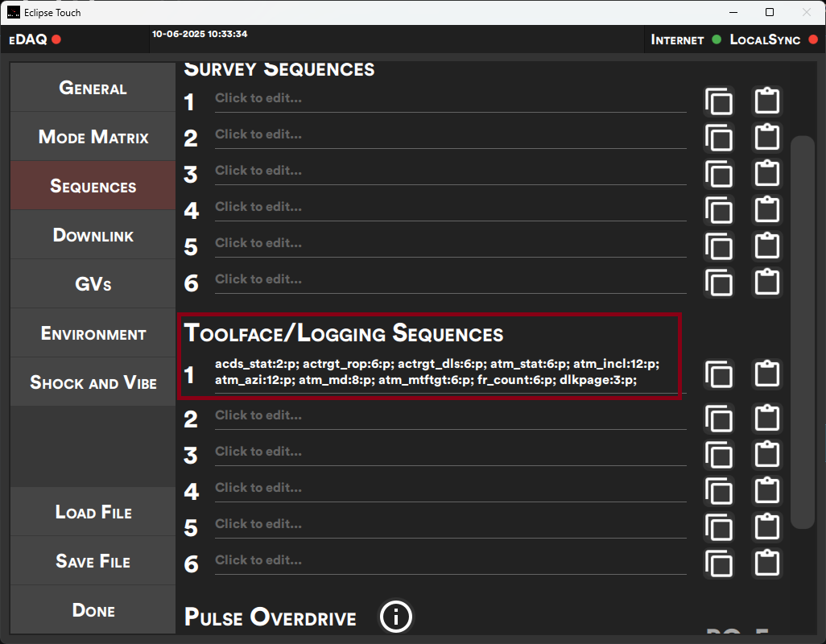Screen dimensions: 826x644
Task: Paste into Survey Sequence 5
Action: tap(766, 247)
